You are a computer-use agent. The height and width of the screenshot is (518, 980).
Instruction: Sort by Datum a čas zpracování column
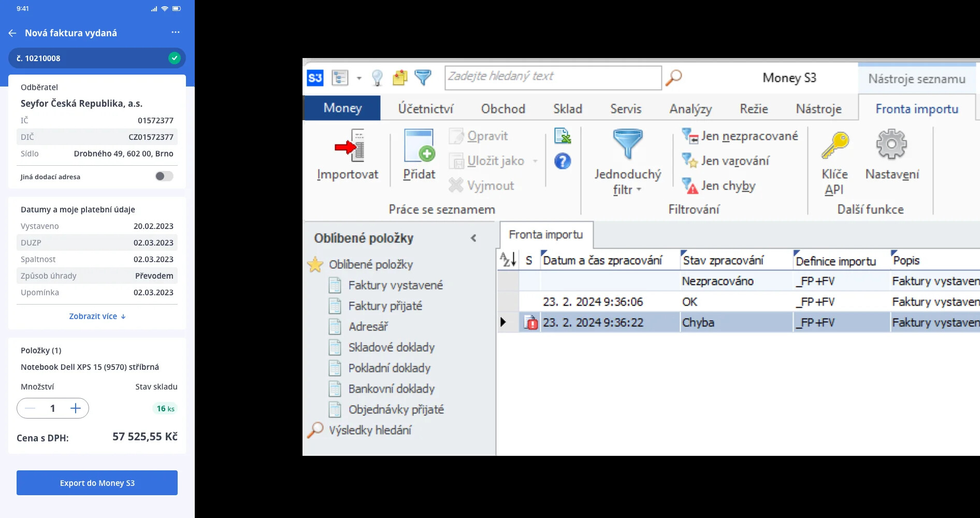(610, 260)
